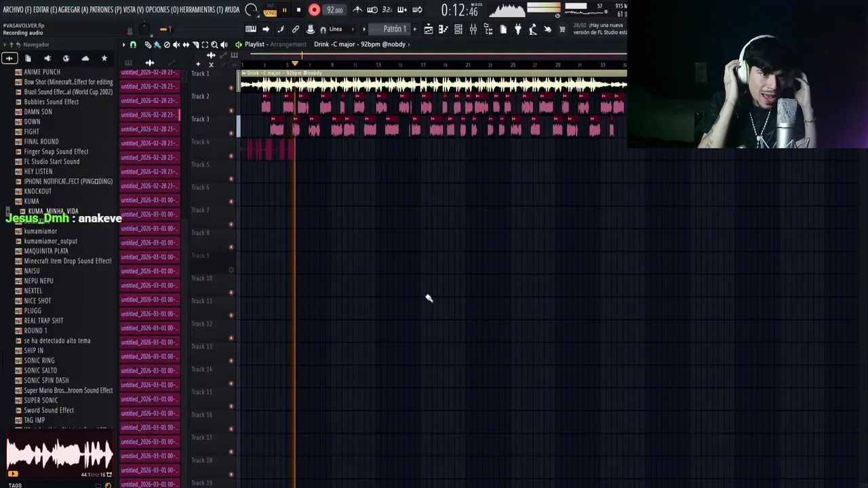Click the link chain icon in toolbar
Viewport: 868px width, 488px height.
click(x=296, y=29)
